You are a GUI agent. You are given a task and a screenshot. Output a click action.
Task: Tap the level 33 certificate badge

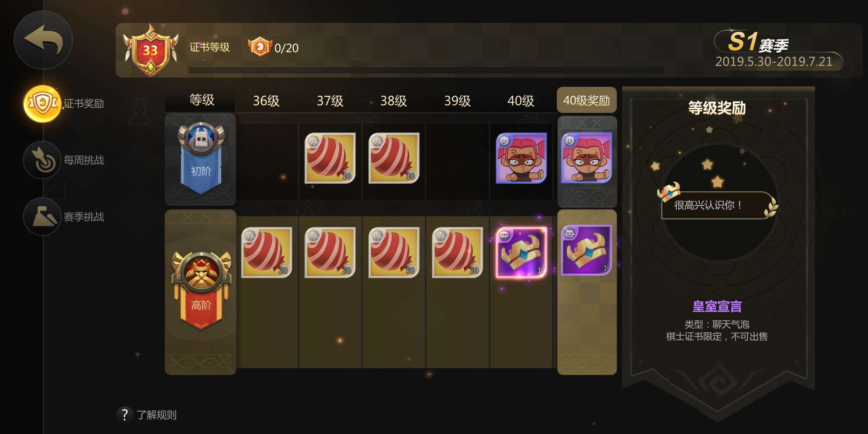coord(151,50)
